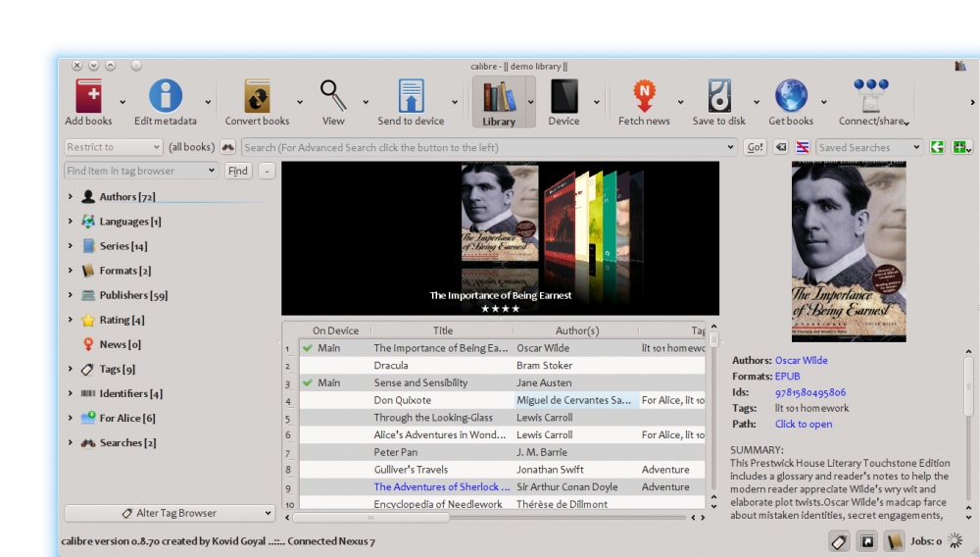The image size is (980, 557).
Task: Click the Oscar Wilde author link
Action: [x=801, y=361]
